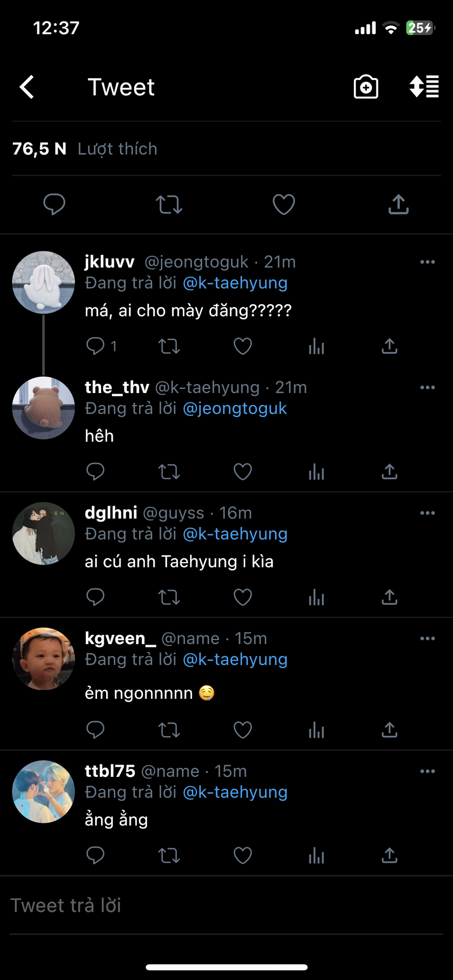Go back using the back arrow
Screen dimensions: 453x980
[27, 87]
